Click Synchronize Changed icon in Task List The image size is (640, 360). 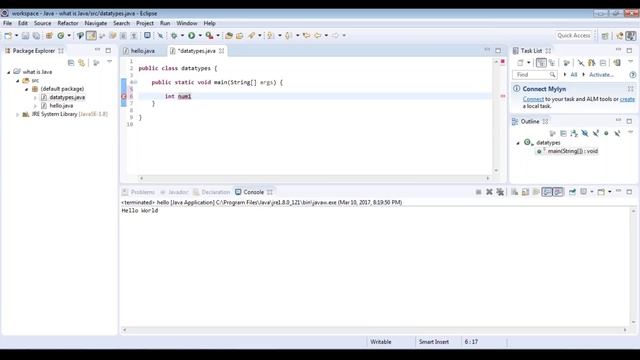[x=591, y=63]
